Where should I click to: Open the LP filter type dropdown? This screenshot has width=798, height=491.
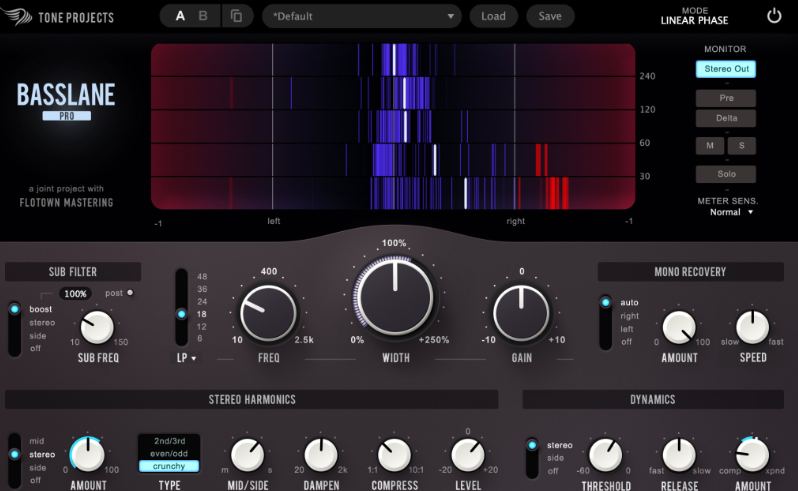point(186,358)
